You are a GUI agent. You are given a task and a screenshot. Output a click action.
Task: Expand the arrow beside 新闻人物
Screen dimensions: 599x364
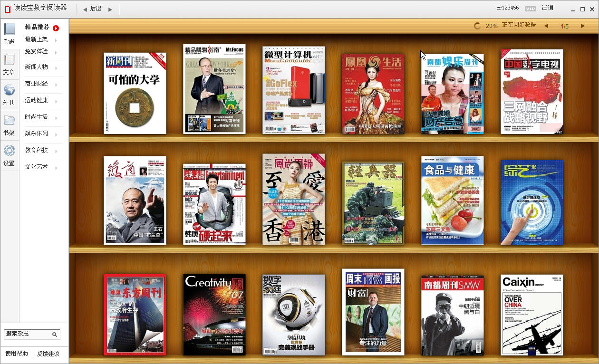click(56, 68)
